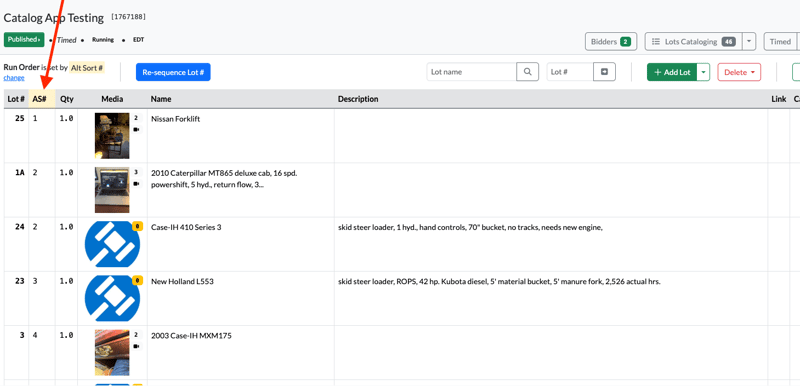Click media count 2 badge in 2003 Case-IH MXM175 row
This screenshot has width=800, height=386.
pos(136,335)
